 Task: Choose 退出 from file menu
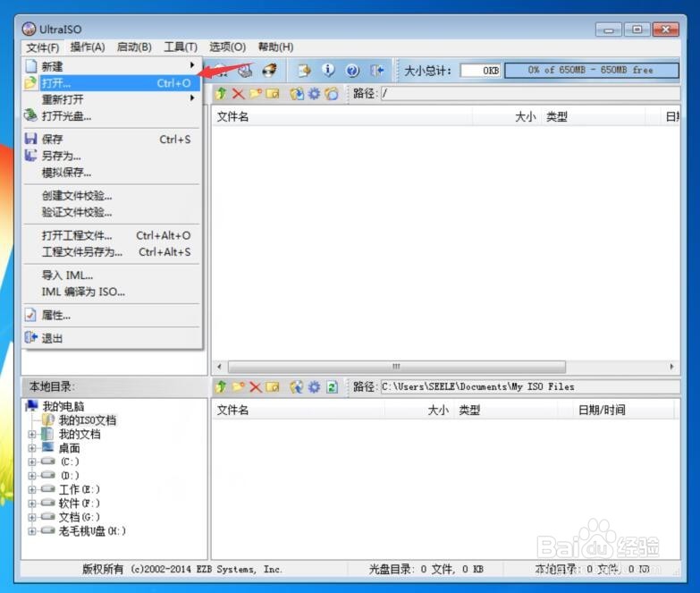(x=112, y=338)
